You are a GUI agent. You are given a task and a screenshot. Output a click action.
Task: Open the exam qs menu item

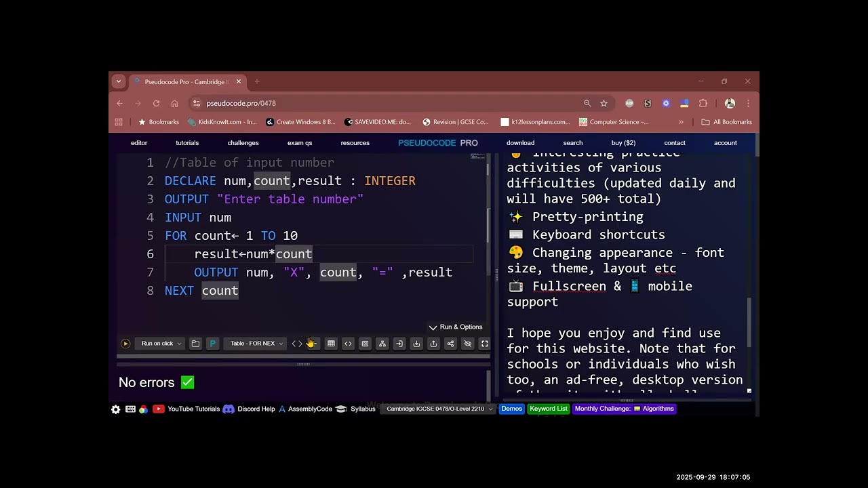300,143
